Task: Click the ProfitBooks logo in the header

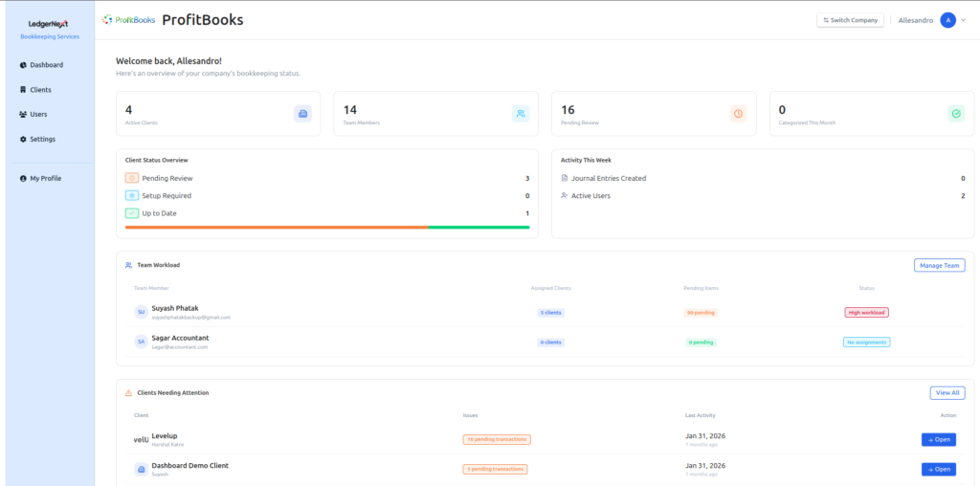Action: click(x=129, y=20)
